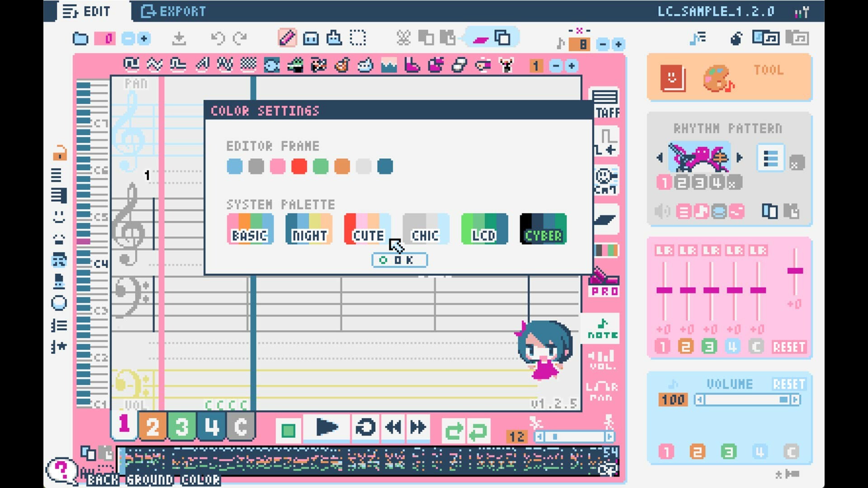Image resolution: width=868 pixels, height=488 pixels.
Task: Select the NIGHT system palette
Action: [x=308, y=228]
